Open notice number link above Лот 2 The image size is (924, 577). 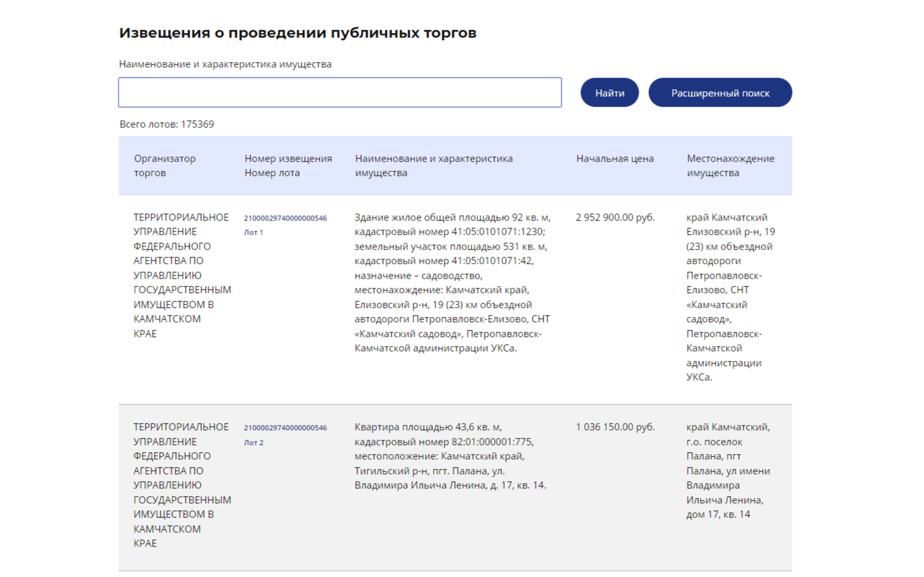(285, 428)
